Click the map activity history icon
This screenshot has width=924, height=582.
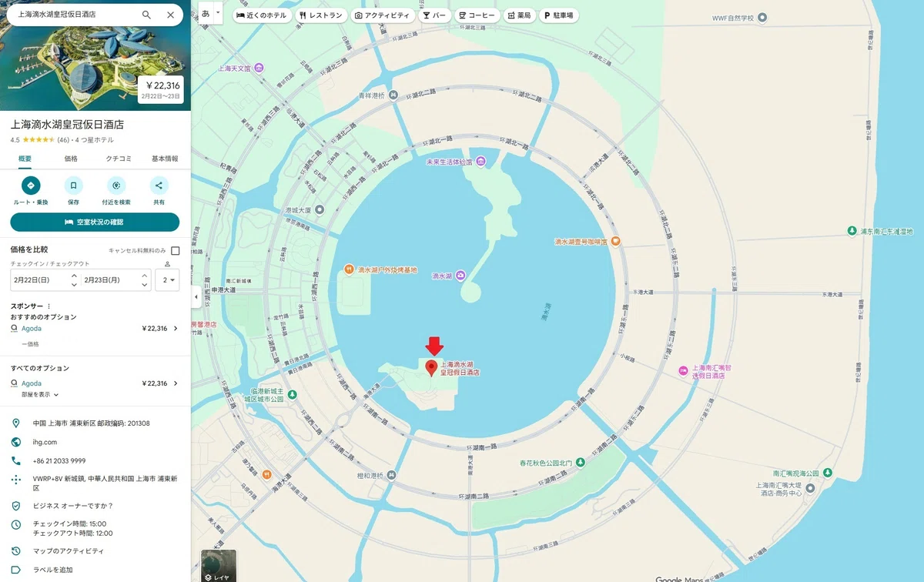tap(15, 551)
